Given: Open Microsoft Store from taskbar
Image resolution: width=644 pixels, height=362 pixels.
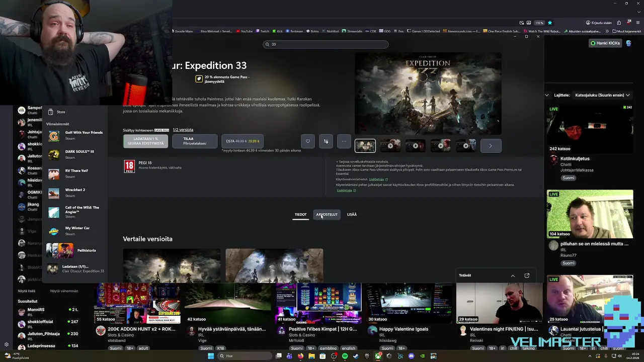Looking at the screenshot, I should (x=323, y=356).
